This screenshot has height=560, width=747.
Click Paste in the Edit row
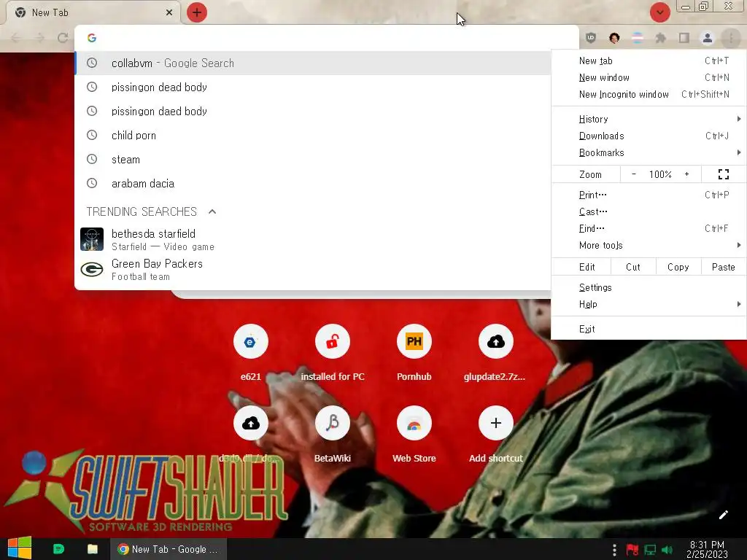pos(723,267)
